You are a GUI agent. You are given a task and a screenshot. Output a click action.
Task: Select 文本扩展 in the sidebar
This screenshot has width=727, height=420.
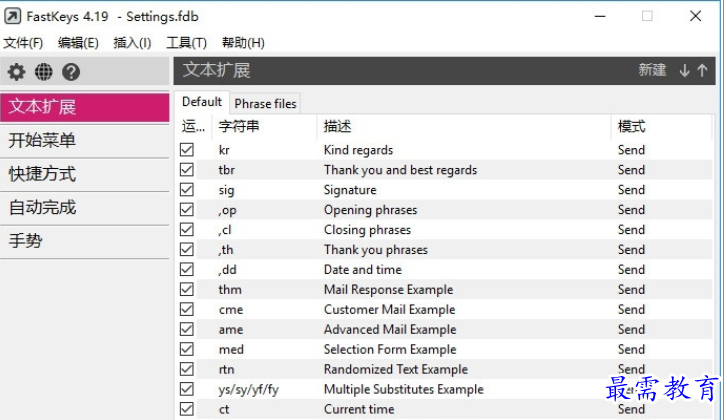tap(85, 107)
